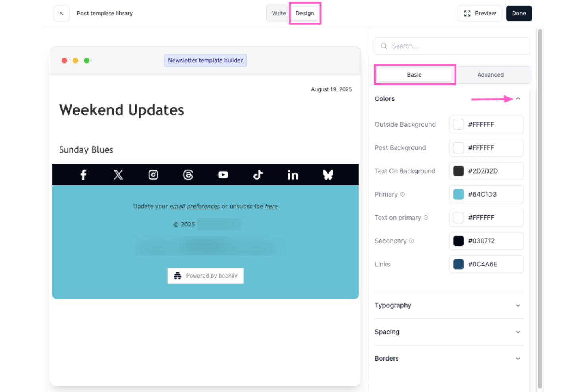The width and height of the screenshot is (588, 392).
Task: Click the LinkedIn social icon
Action: click(293, 175)
